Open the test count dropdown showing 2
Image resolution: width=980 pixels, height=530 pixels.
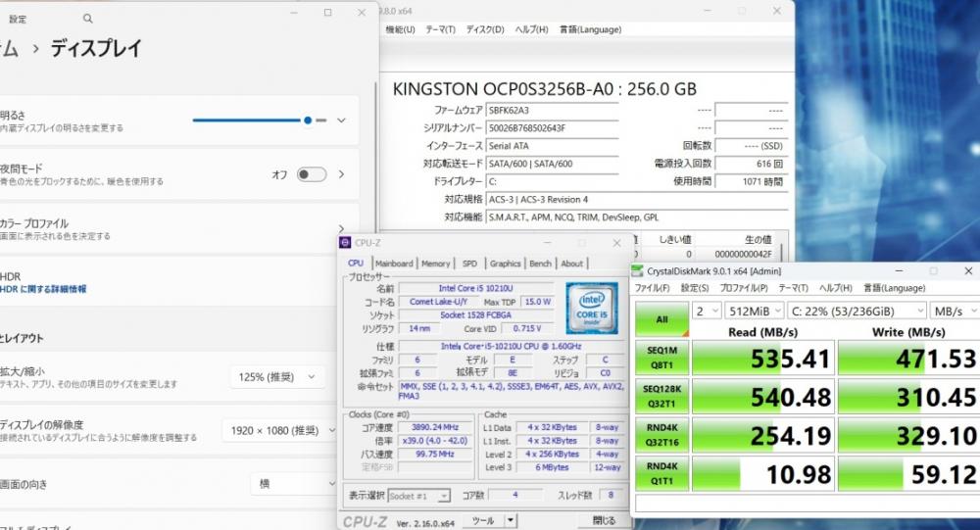[708, 311]
